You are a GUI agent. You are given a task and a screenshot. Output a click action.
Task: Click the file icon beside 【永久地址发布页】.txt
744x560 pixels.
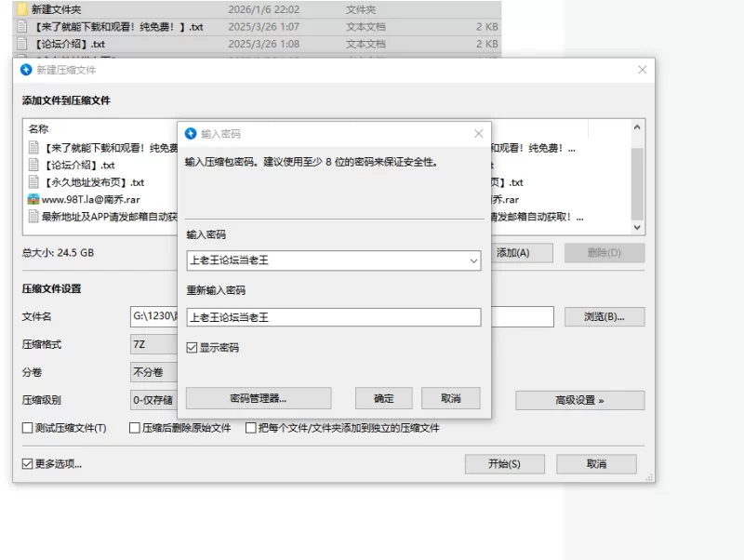click(x=33, y=182)
